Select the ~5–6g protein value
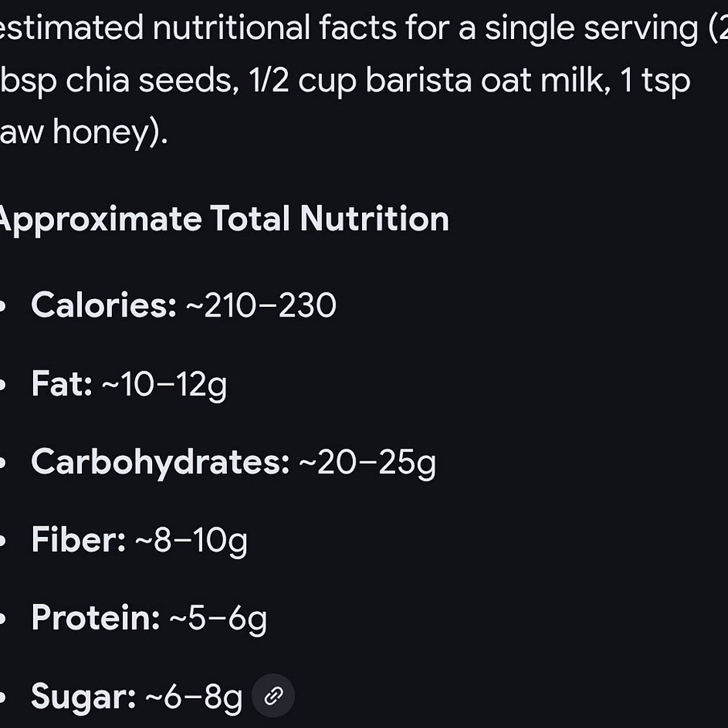728x728 pixels. point(218,618)
